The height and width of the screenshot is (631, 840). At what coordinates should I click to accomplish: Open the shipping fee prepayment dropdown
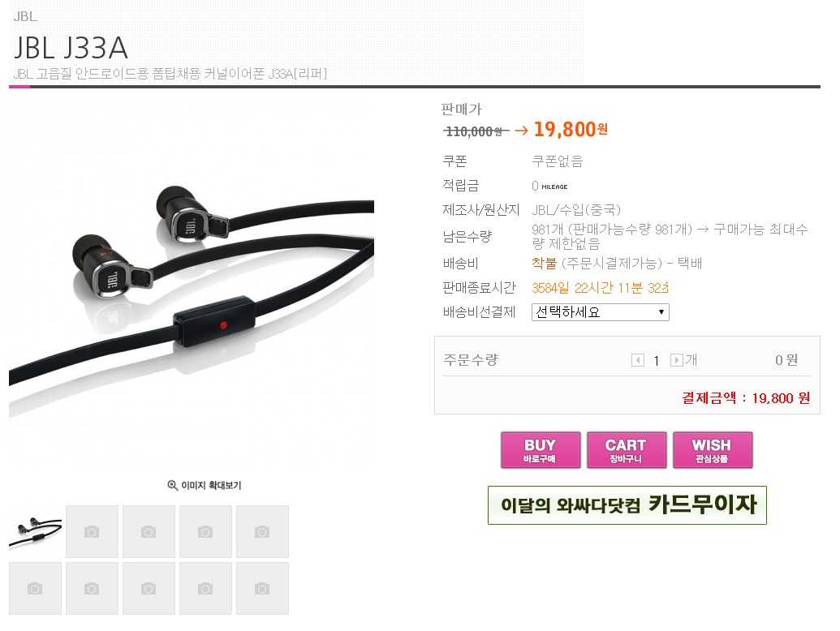(x=600, y=312)
